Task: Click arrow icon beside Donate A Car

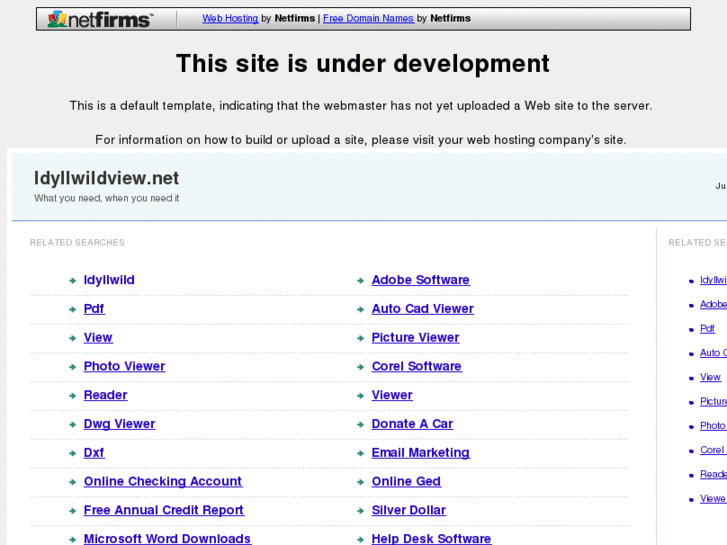Action: pos(360,424)
